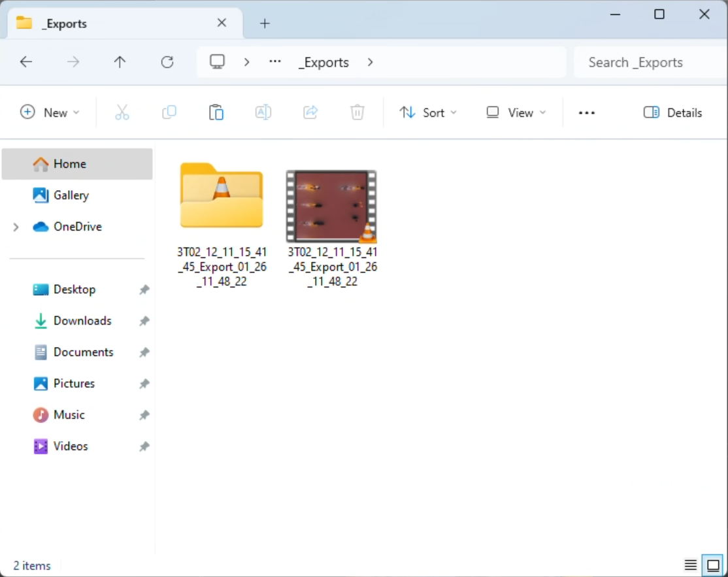Image resolution: width=728 pixels, height=577 pixels.
Task: Click the _Exports tab title
Action: tap(64, 24)
